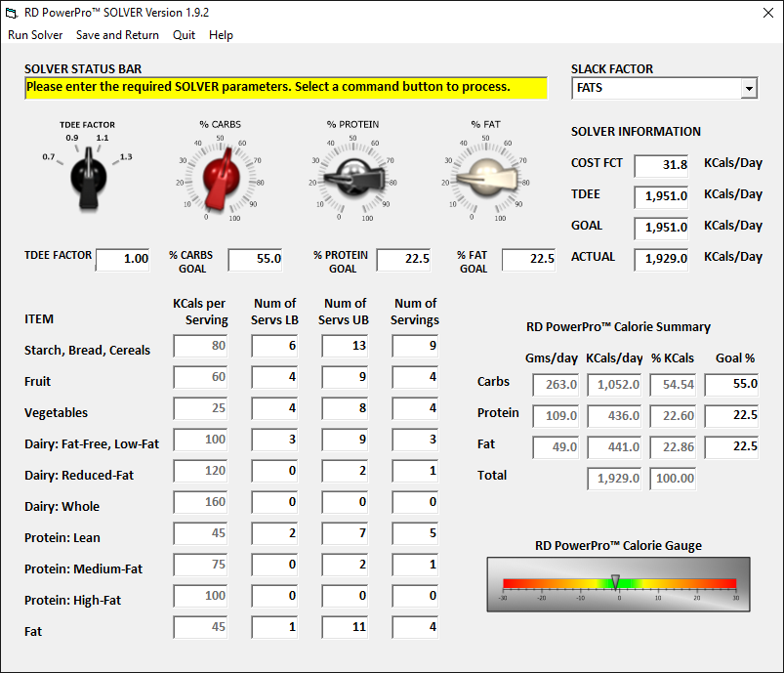Screen dimensions: 784x673
Task: Edit Fruit servings upper bound field
Action: click(345, 377)
